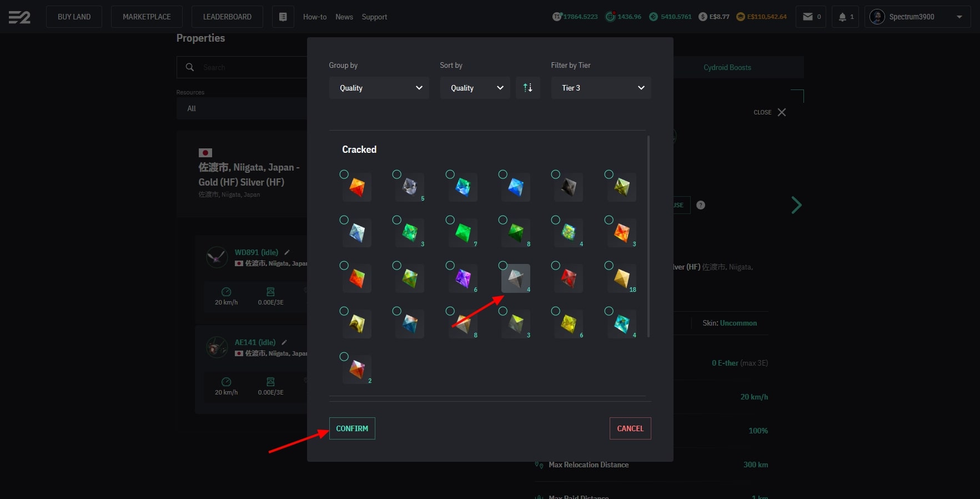Open the LEADERBOARD page
Screen dimensions: 980x499
point(227,17)
